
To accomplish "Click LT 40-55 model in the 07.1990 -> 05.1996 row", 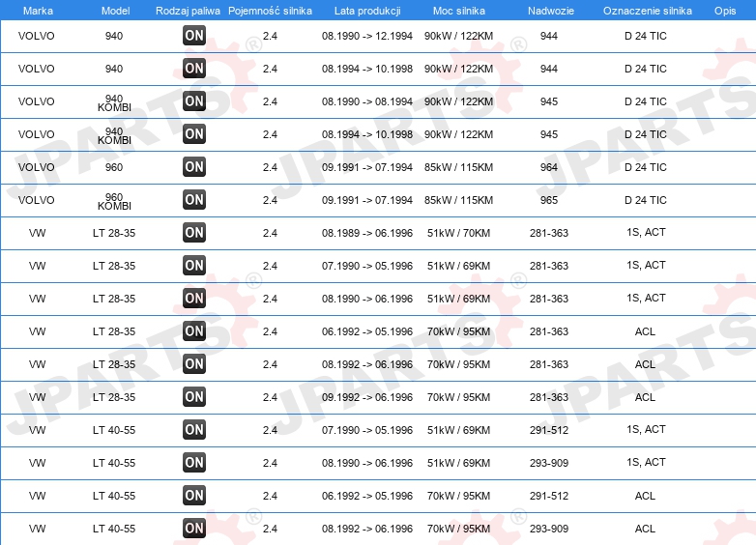I will click(x=114, y=430).
